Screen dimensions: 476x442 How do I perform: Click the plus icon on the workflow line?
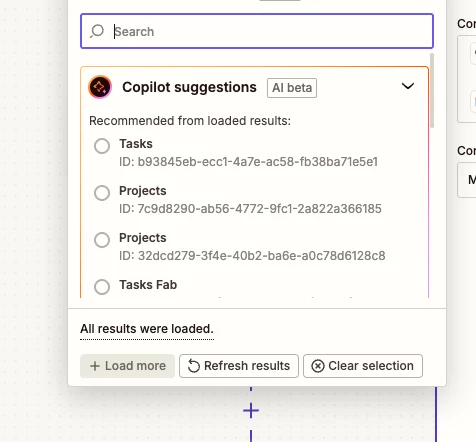(251, 410)
